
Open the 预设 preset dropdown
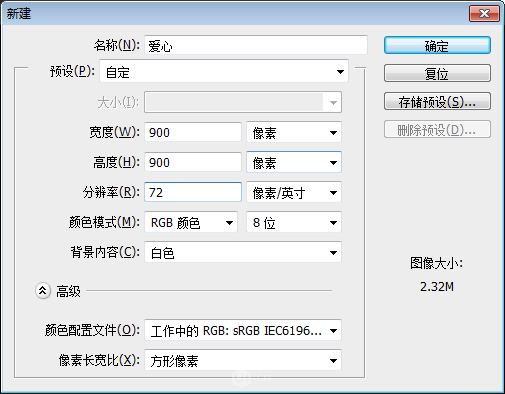(x=224, y=71)
